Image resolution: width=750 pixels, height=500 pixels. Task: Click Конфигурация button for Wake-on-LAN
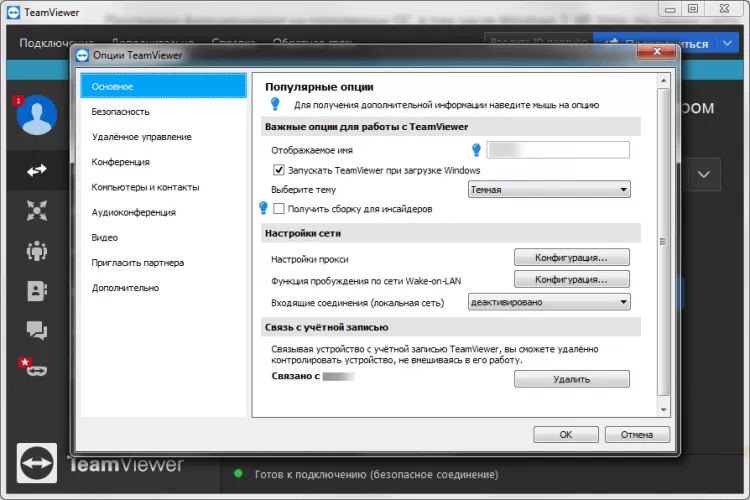[572, 279]
